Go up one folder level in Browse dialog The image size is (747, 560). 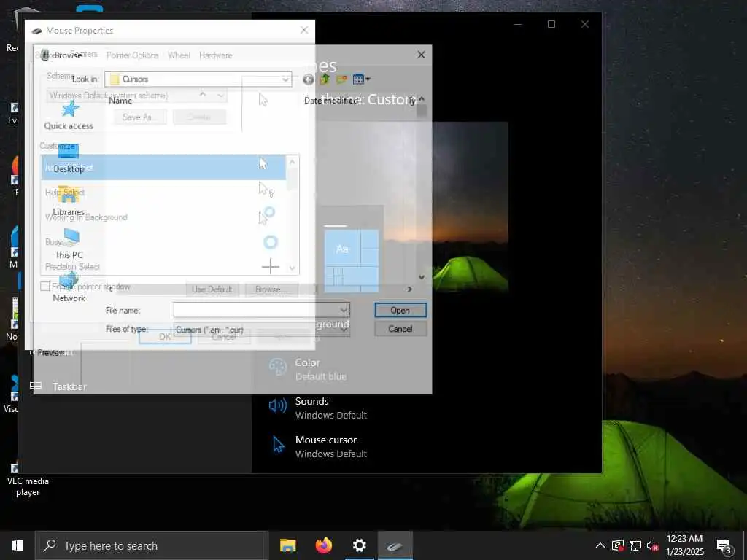tap(325, 79)
